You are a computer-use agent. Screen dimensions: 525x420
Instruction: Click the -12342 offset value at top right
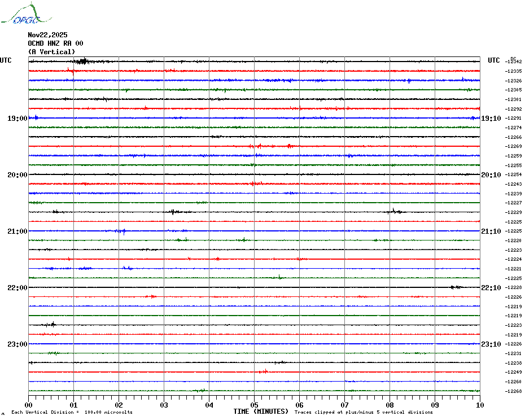pos(514,62)
